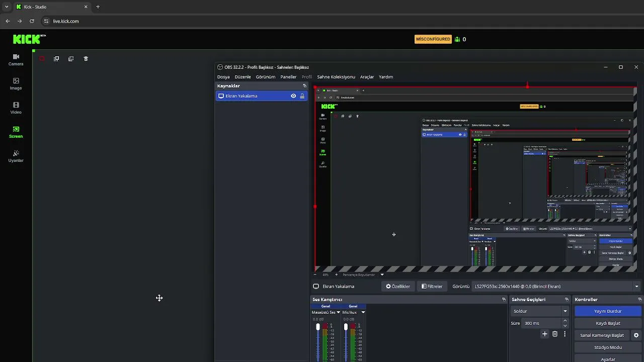This screenshot has height=362, width=644.
Task: Toggle the lock on Ekran Yakalama source
Action: (302, 96)
